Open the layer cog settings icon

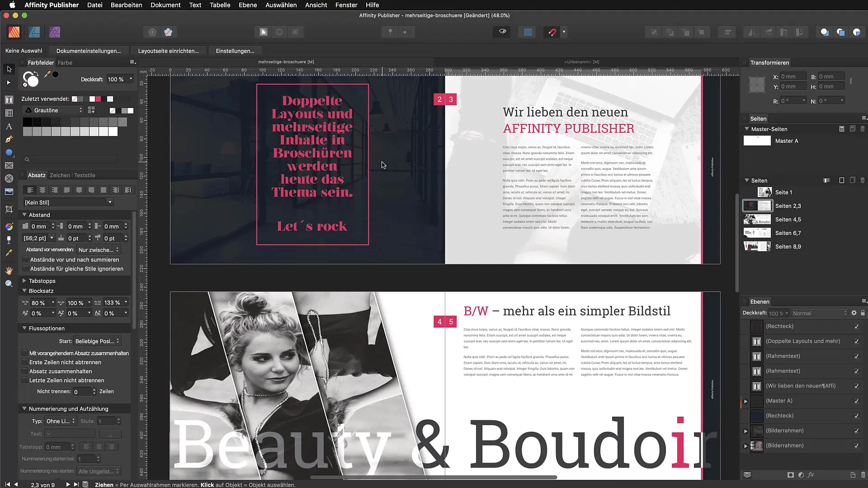click(x=854, y=313)
